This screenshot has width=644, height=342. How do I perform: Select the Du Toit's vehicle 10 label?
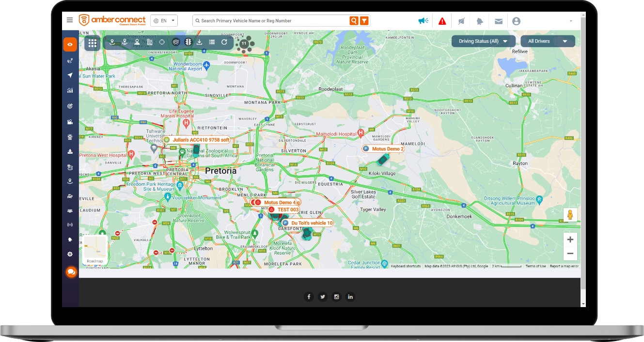pos(308,223)
